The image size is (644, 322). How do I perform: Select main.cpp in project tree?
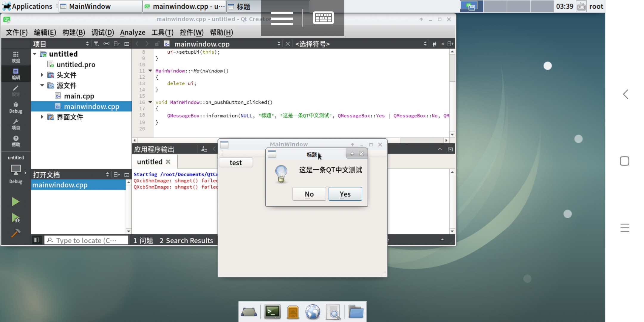pos(79,96)
